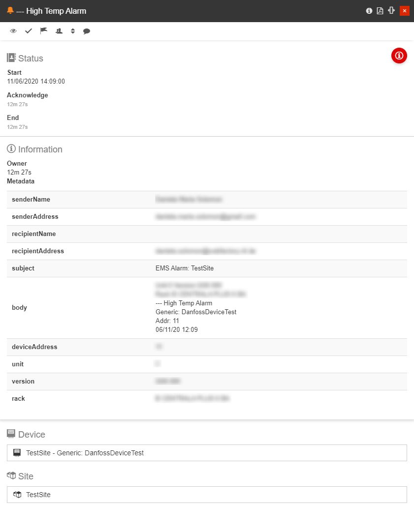Add a comment via speech bubble icon
Viewport: 414px width, 532px height.
tap(87, 31)
